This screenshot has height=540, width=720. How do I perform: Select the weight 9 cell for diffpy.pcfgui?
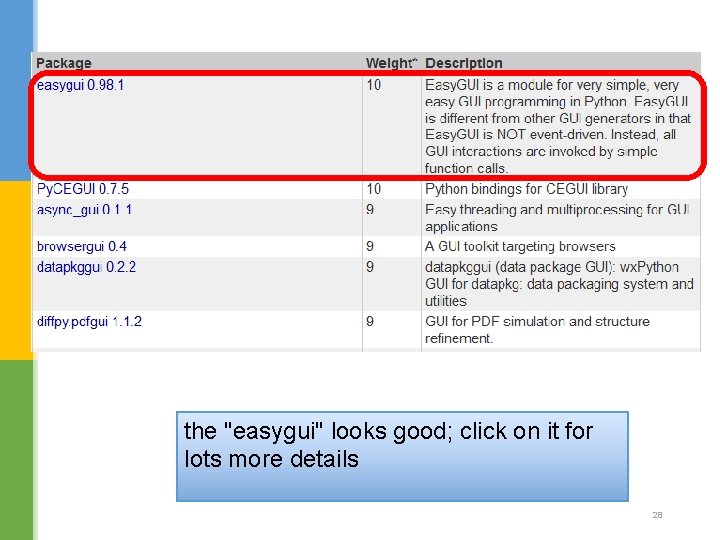pos(370,321)
